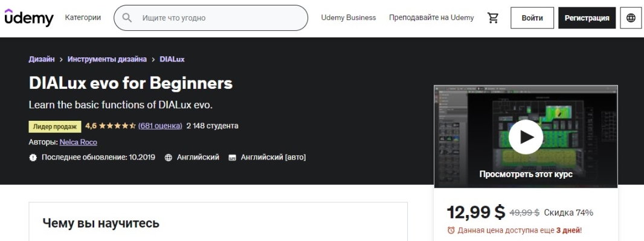Click the 'Лидер продаж' badge
Viewport: 644px width, 241px height.
[x=55, y=126]
